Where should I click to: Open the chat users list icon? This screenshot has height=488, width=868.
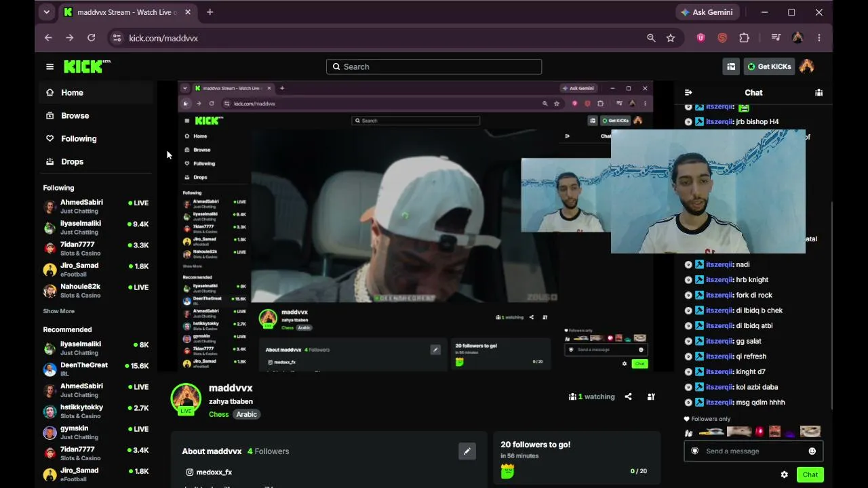point(818,93)
